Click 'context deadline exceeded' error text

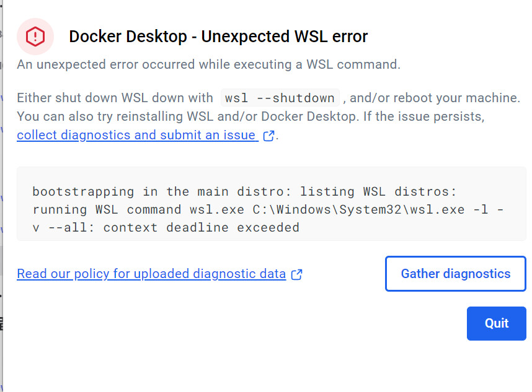[202, 227]
